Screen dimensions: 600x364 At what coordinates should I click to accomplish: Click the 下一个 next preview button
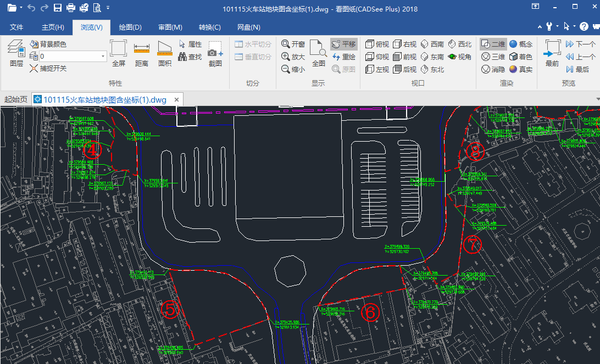(x=581, y=44)
